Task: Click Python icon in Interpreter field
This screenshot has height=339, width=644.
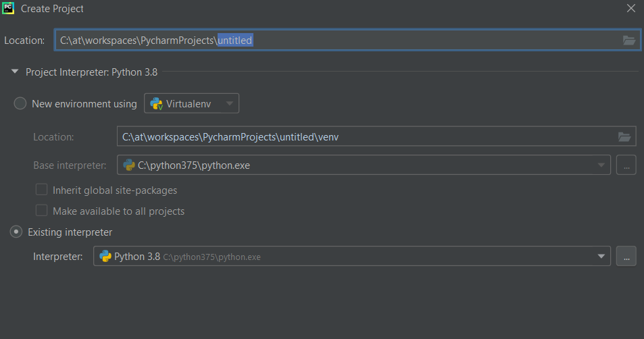Action: point(105,256)
